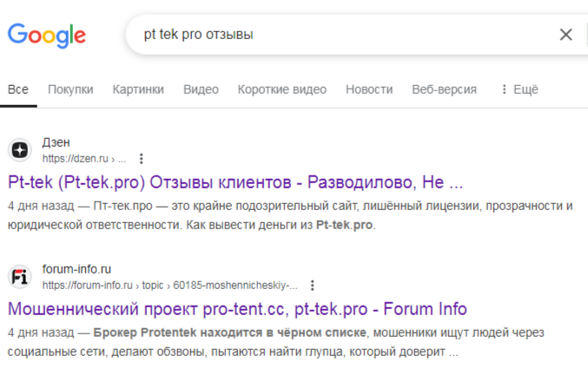
Task: Open the 'Pt-tek (Pt-tek.pro) Отзывы клиентов' result
Action: click(235, 182)
